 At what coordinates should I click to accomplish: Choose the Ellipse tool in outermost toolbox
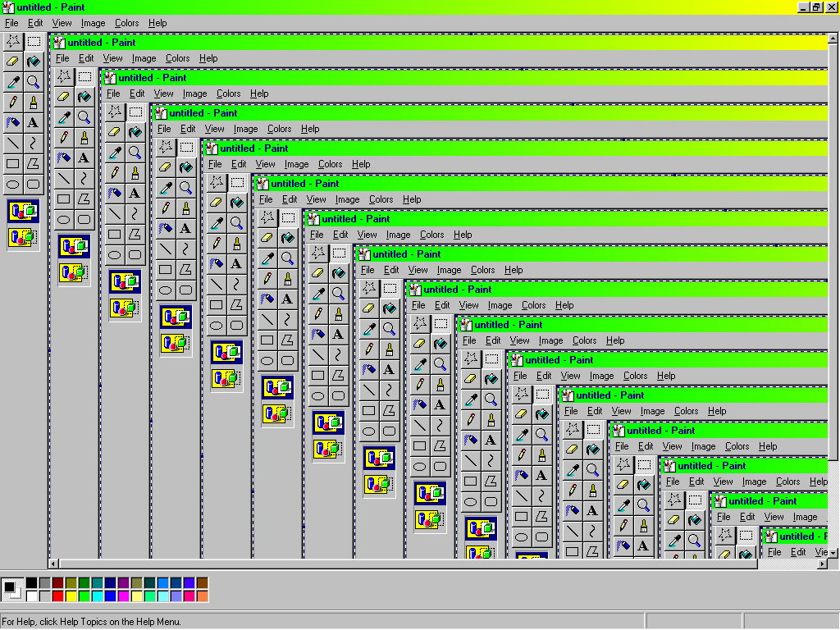(x=13, y=185)
